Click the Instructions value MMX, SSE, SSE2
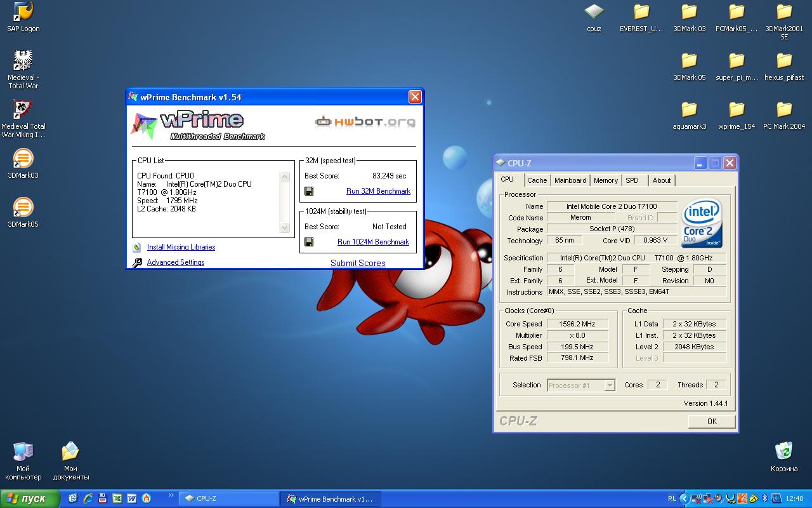812x508 pixels. pos(636,292)
